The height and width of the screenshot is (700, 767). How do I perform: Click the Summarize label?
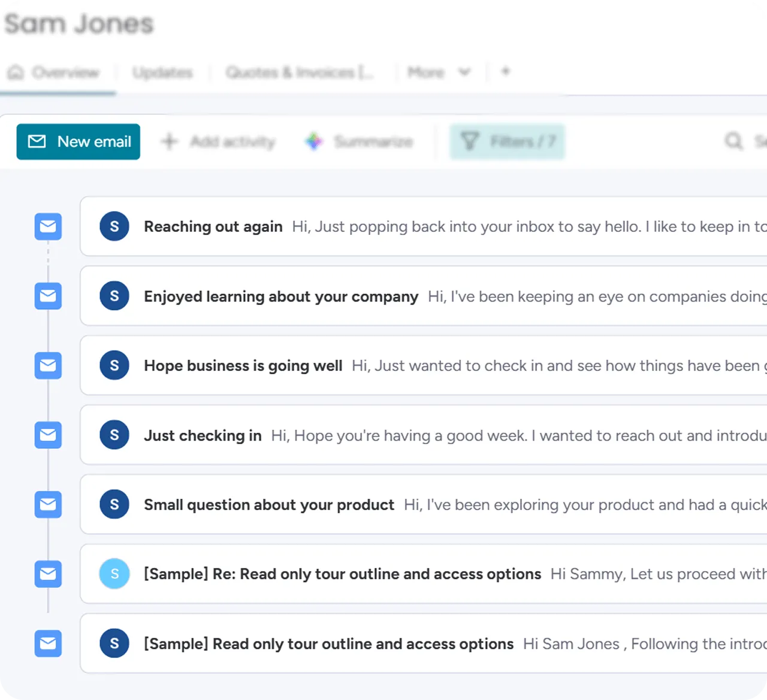pos(373,142)
